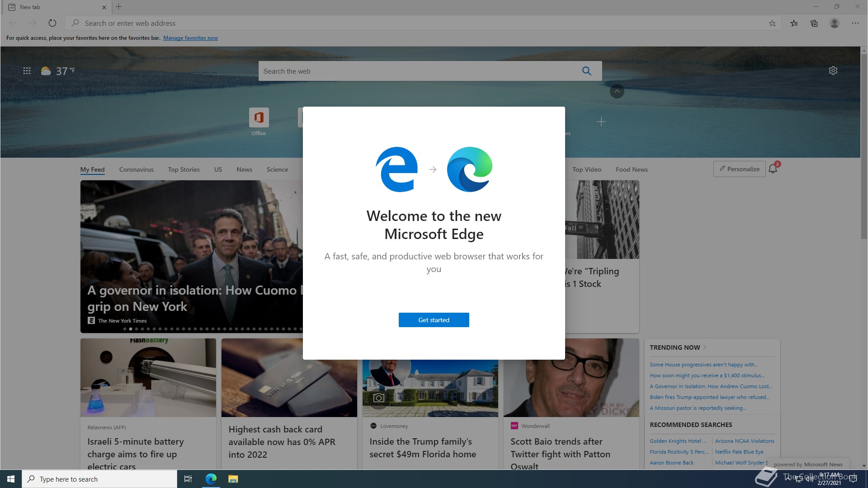Screen dimensions: 868x488
Task: Click the scrollbar down arrow
Action: [864, 465]
